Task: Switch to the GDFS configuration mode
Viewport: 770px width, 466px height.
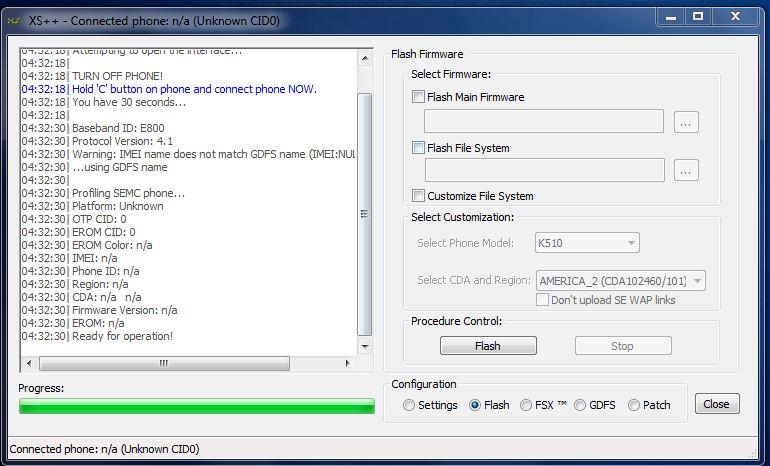Action: click(579, 405)
